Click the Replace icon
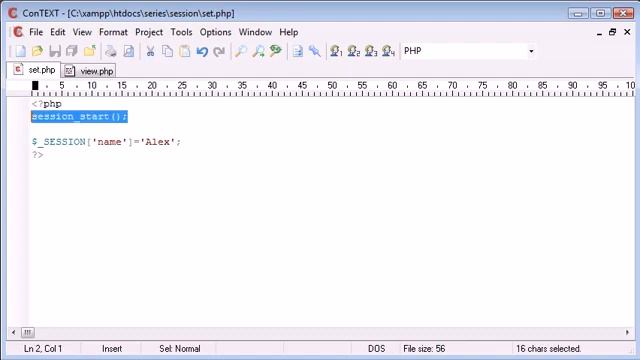The width and height of the screenshot is (640, 360). click(276, 51)
